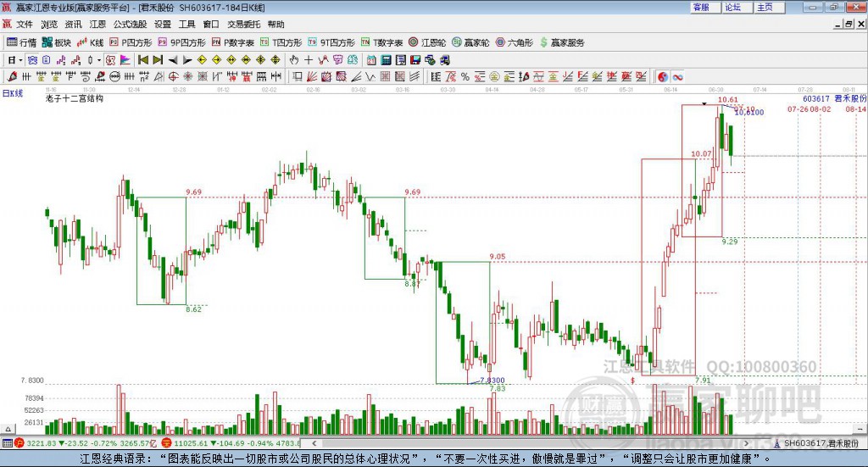
Task: Click the 客服 title bar button
Action: [705, 7]
